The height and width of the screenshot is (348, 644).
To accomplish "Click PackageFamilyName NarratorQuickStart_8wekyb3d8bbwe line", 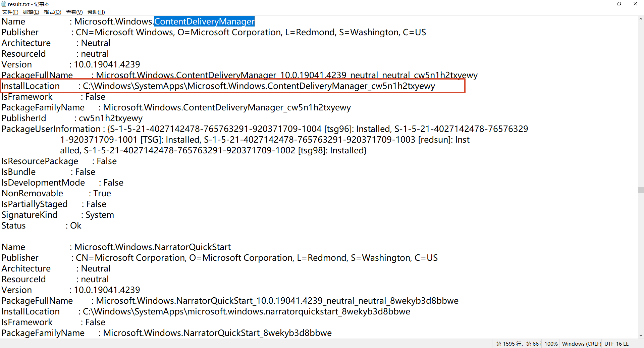I will [x=167, y=333].
